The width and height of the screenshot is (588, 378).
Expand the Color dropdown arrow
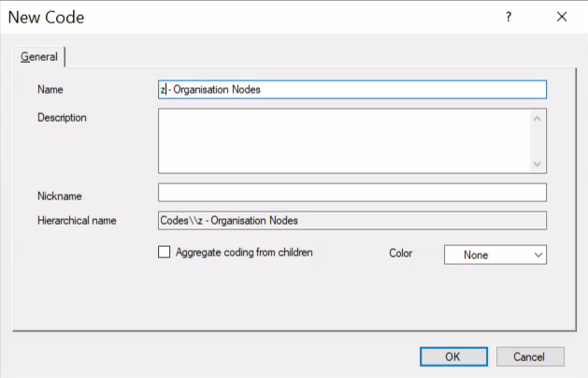tap(538, 254)
